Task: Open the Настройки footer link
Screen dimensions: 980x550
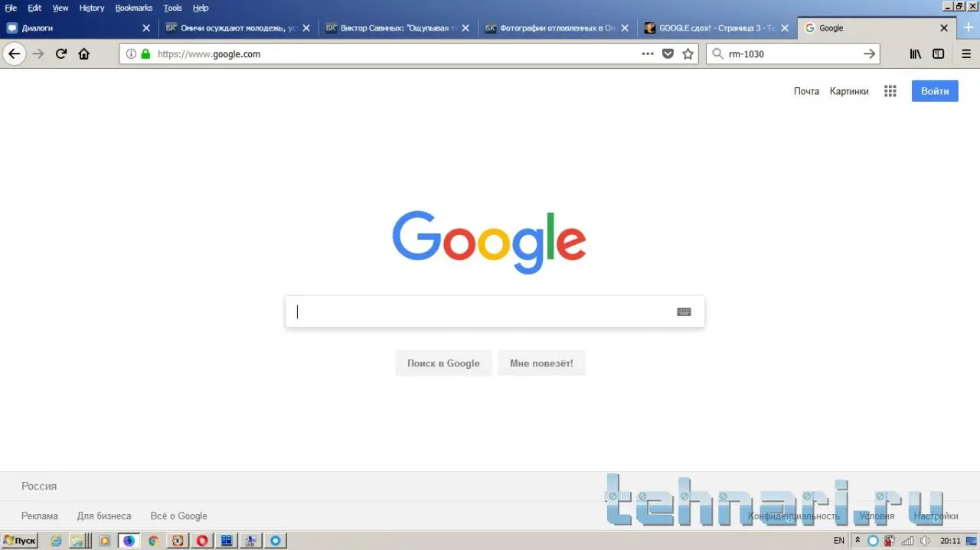Action: (936, 516)
